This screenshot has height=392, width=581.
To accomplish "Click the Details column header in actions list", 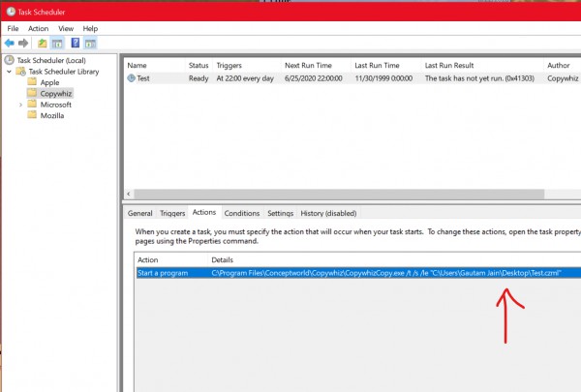I will coord(394,260).
